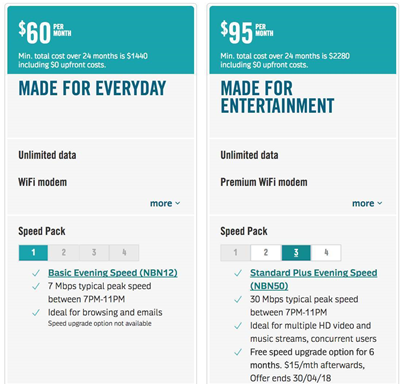Select Speed Pack 1 on the $95 plan
Image resolution: width=400 pixels, height=384 pixels.
235,253
